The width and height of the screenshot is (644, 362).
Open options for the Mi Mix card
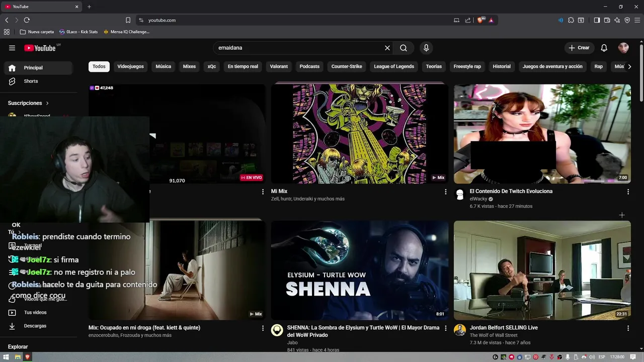point(445,192)
